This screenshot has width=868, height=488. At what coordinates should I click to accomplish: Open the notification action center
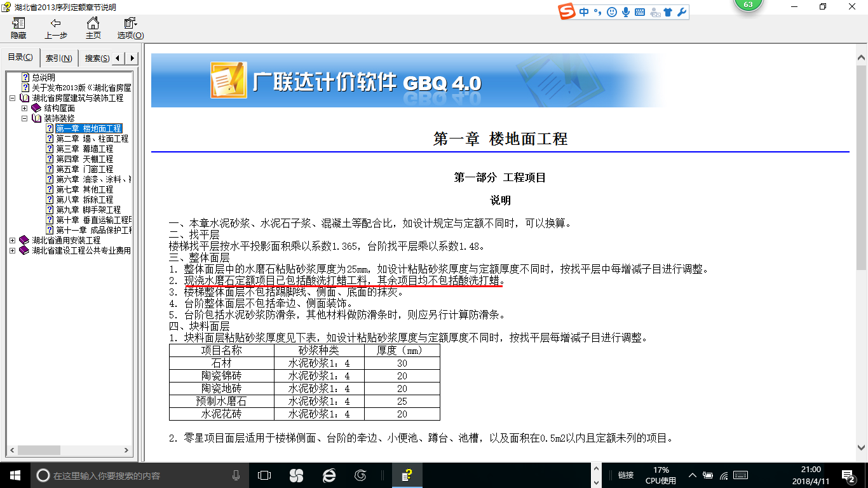(850, 475)
